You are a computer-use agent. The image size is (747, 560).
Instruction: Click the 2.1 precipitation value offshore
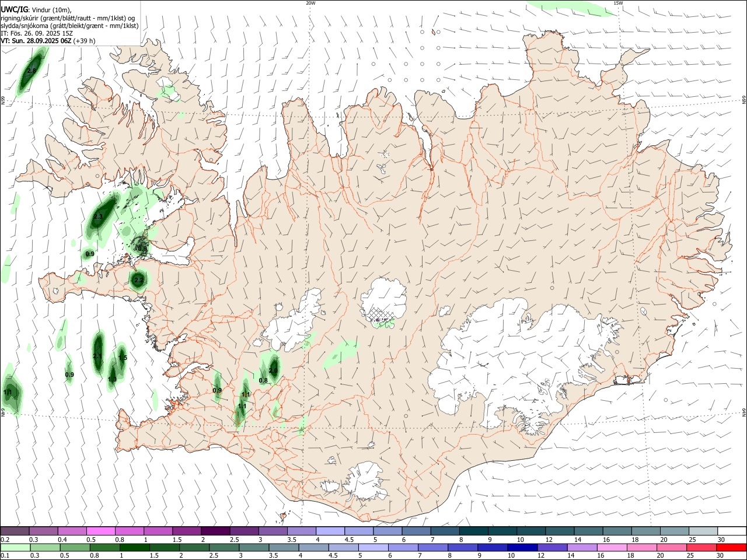click(97, 356)
